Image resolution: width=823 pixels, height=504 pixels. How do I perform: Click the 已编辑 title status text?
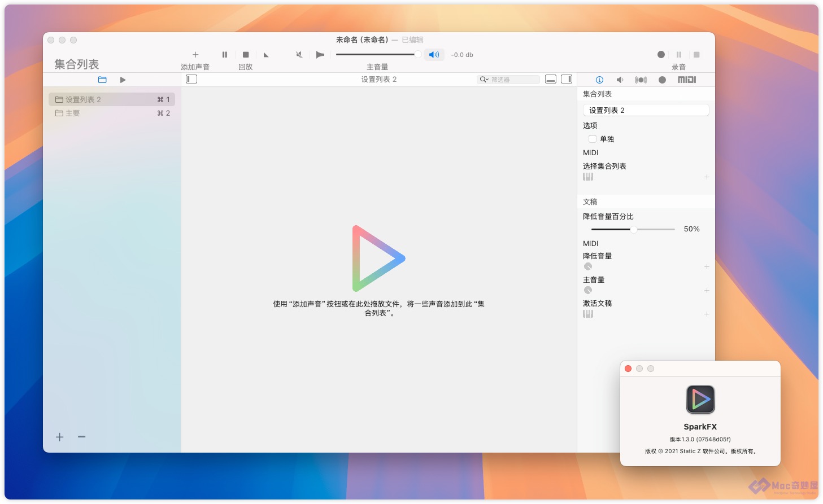coord(412,40)
